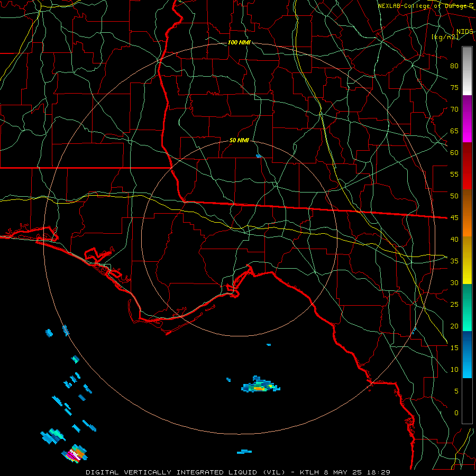Click the "[kg/m2]" units label
Viewport: 476px width, 476px height.
[445, 37]
